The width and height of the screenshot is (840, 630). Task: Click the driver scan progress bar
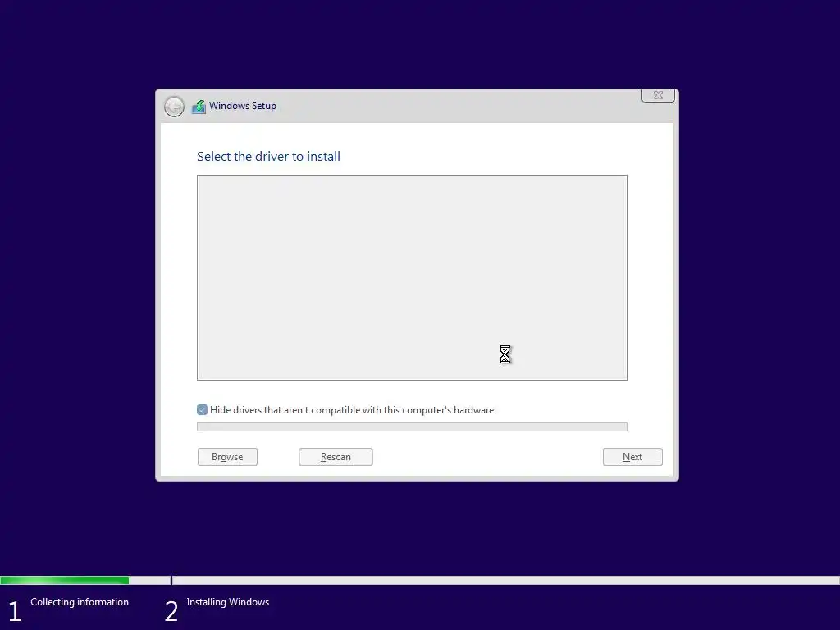click(x=412, y=427)
